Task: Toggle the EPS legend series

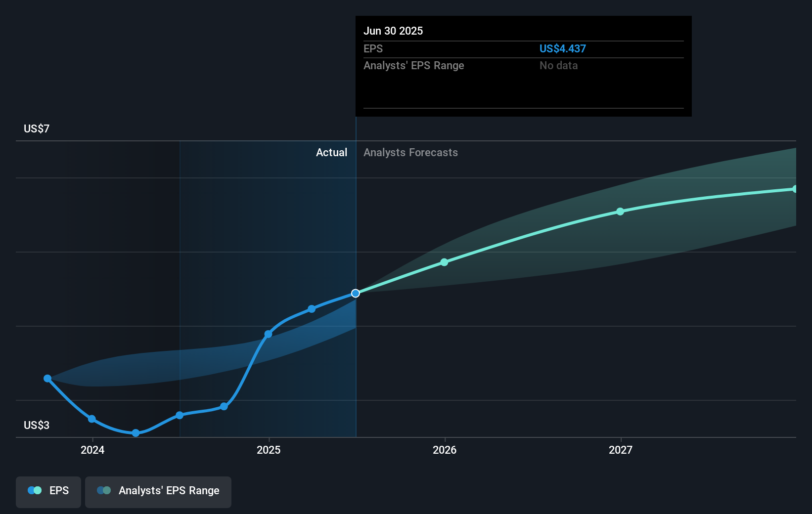Action: tap(48, 492)
